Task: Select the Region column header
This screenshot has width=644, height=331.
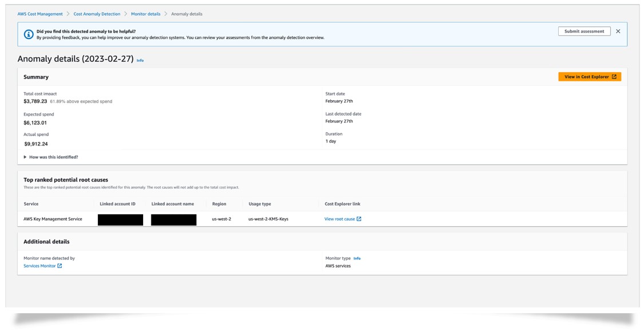Action: click(x=219, y=204)
